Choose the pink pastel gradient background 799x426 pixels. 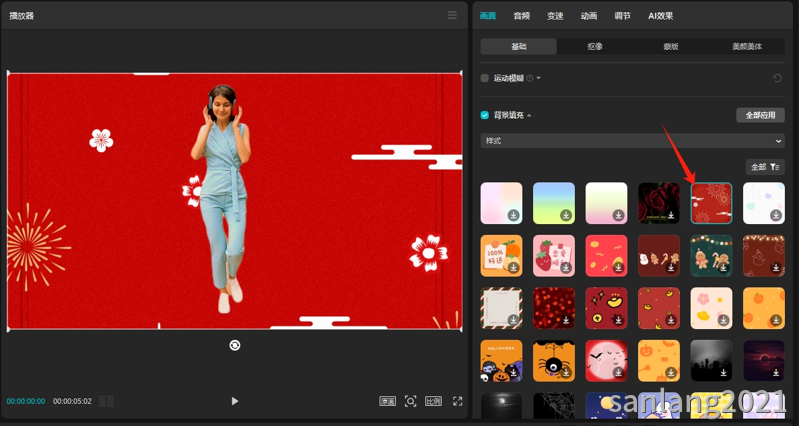[501, 203]
